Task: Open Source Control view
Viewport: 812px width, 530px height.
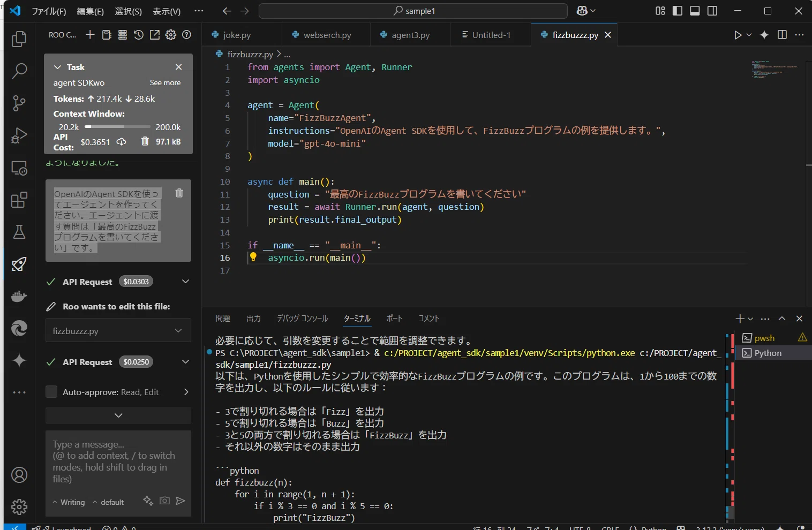Action: click(x=19, y=103)
